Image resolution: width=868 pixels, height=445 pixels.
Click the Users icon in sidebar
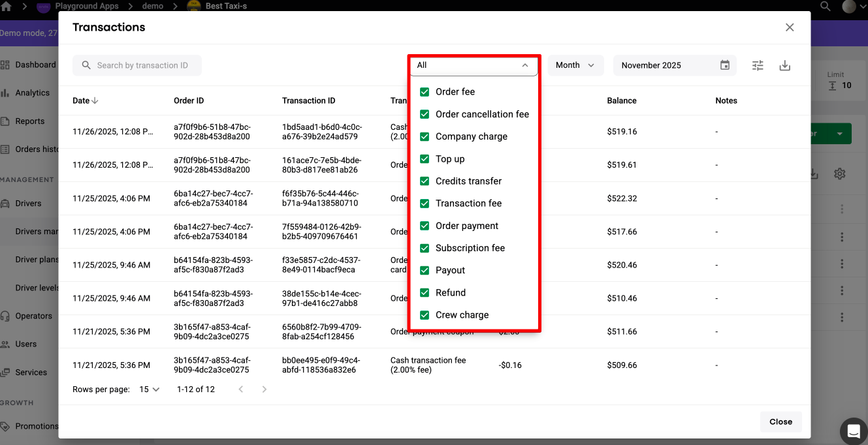pyautogui.click(x=5, y=344)
